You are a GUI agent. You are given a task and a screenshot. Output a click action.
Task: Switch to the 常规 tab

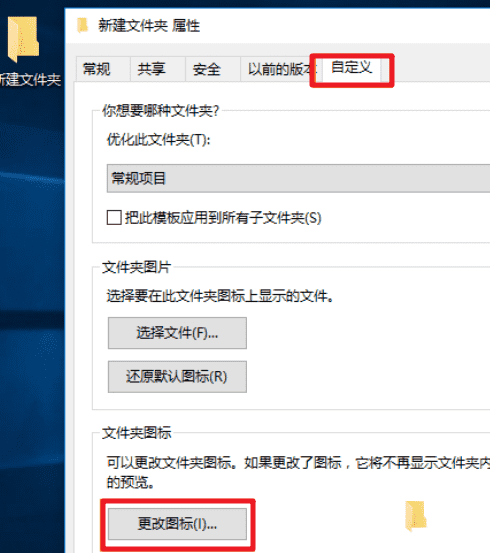(96, 69)
